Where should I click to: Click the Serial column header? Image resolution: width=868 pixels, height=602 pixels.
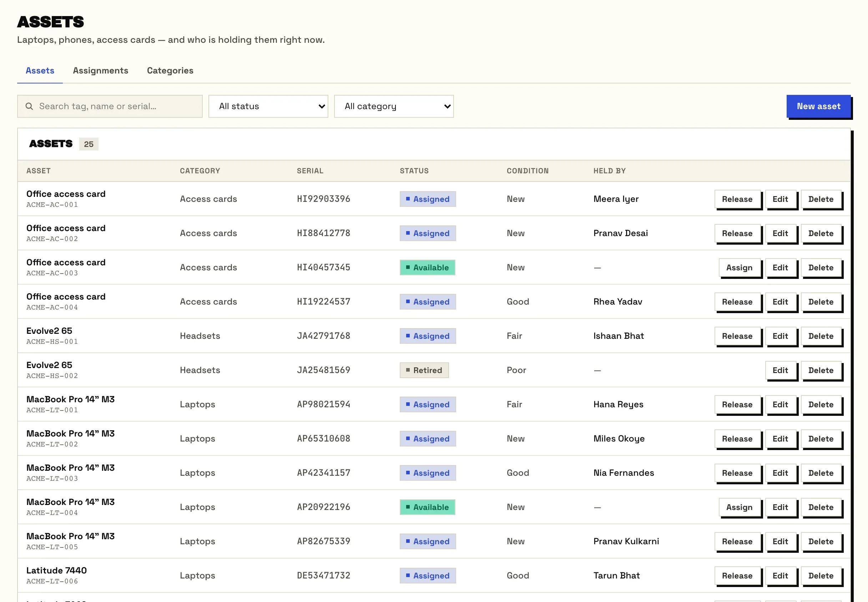[x=310, y=171]
